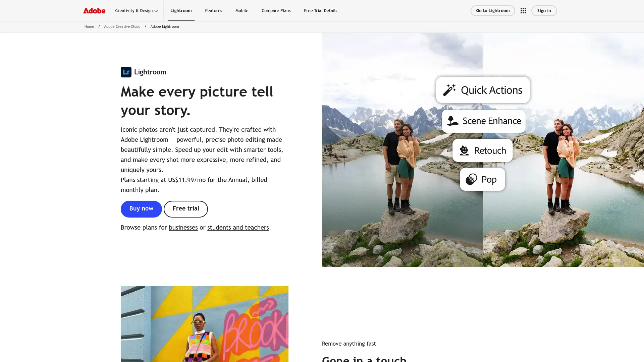This screenshot has width=644, height=362.
Task: Click the Scene Enhance landscape icon
Action: point(453,121)
